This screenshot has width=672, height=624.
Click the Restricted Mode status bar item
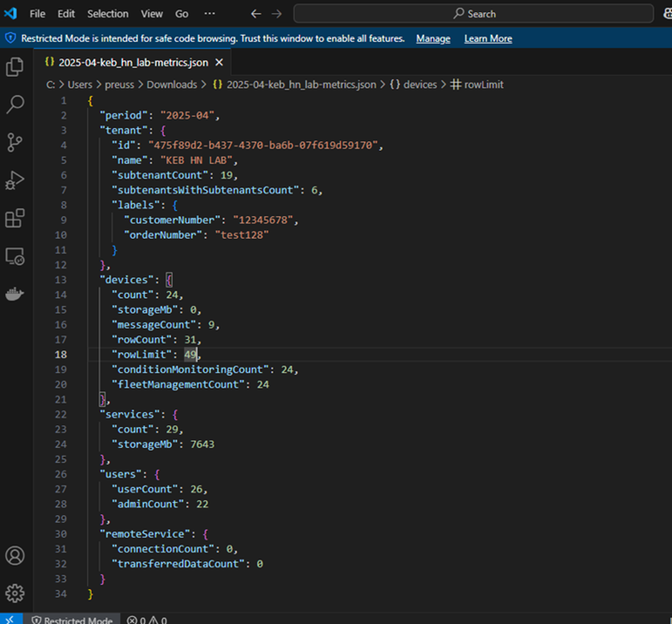(72, 620)
